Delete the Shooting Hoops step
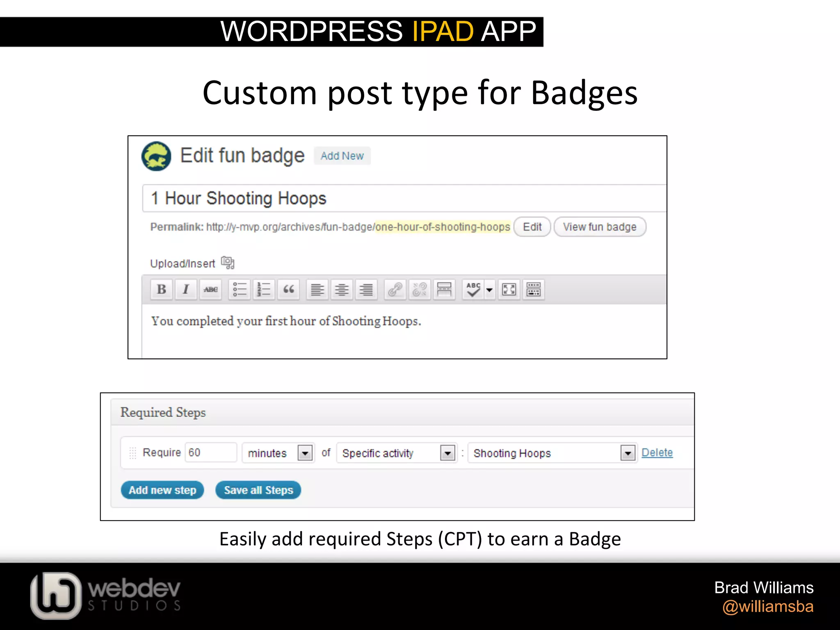840x630 pixels. [x=657, y=452]
